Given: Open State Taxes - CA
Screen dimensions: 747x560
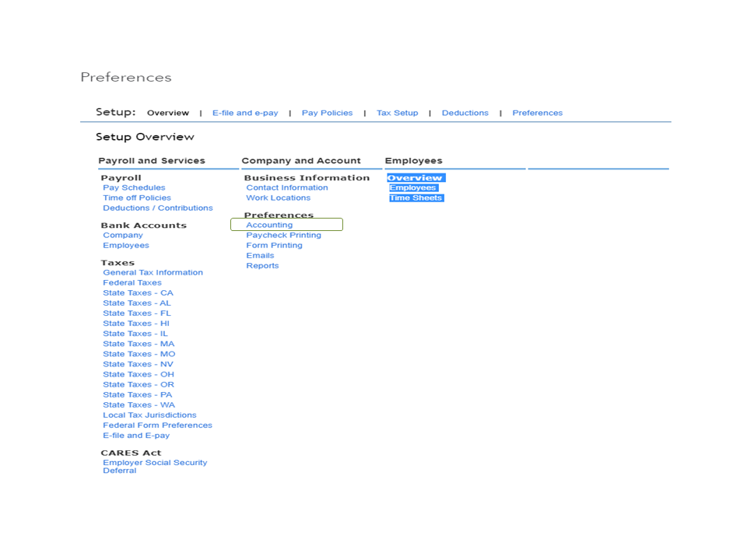Looking at the screenshot, I should [x=138, y=292].
